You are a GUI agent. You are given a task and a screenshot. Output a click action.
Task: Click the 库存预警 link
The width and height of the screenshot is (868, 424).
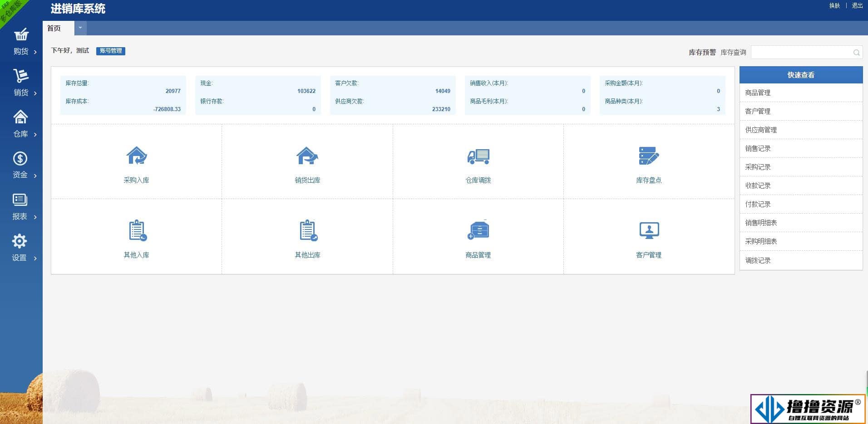[x=702, y=53]
